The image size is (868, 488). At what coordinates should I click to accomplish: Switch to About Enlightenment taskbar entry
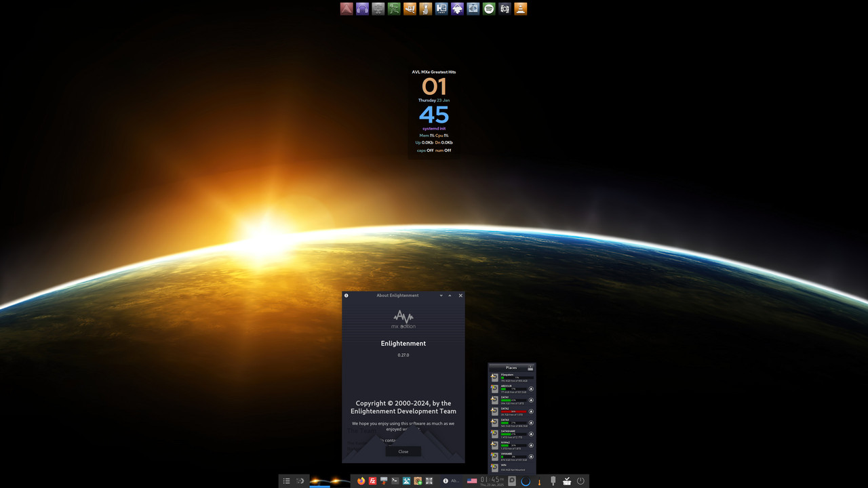coord(450,481)
